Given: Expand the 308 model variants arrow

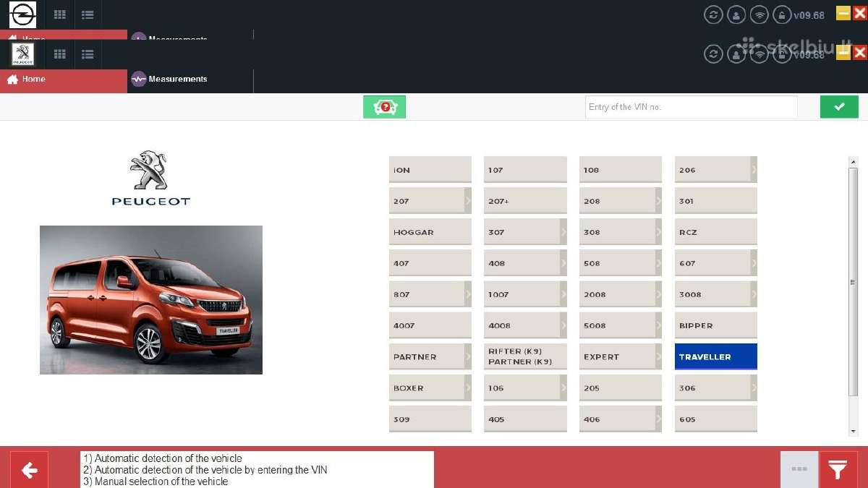Looking at the screenshot, I should (658, 232).
